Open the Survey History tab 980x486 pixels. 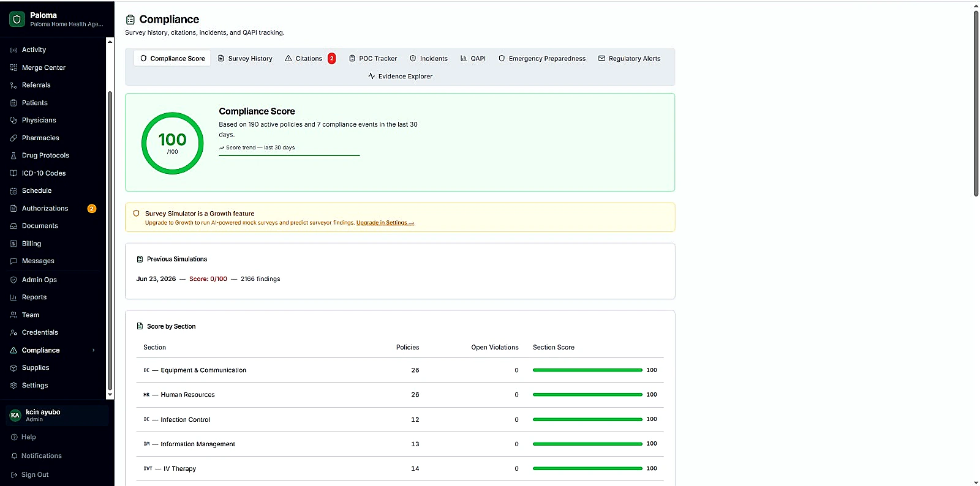coord(245,59)
